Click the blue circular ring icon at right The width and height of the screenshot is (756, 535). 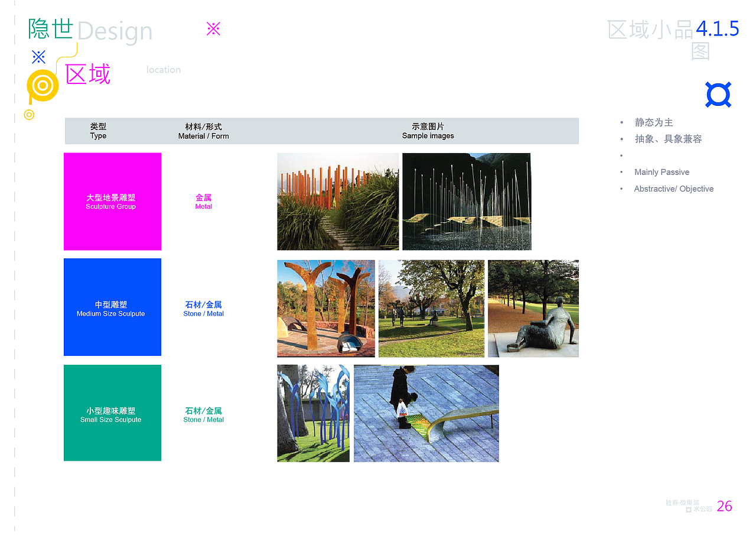pyautogui.click(x=718, y=95)
